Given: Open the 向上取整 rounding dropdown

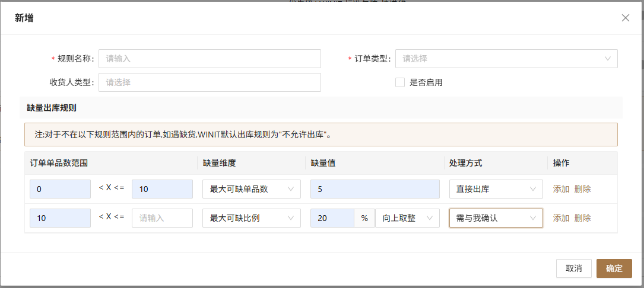Looking at the screenshot, I should 407,218.
